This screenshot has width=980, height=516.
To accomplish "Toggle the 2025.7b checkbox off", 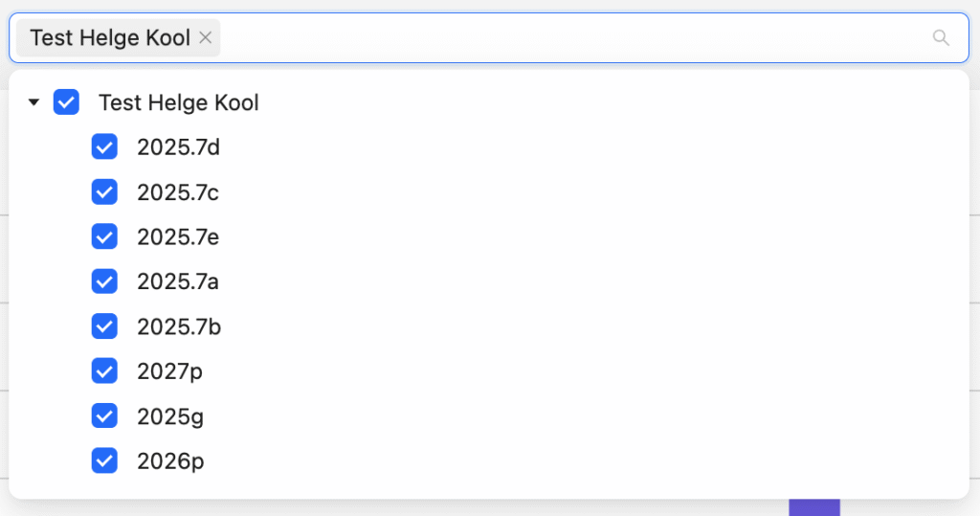I will click(104, 326).
